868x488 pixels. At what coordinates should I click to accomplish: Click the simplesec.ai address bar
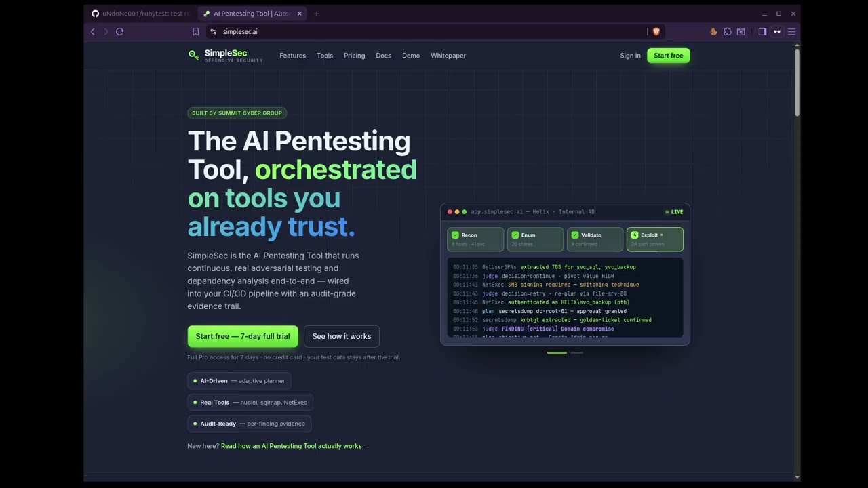[x=434, y=31]
